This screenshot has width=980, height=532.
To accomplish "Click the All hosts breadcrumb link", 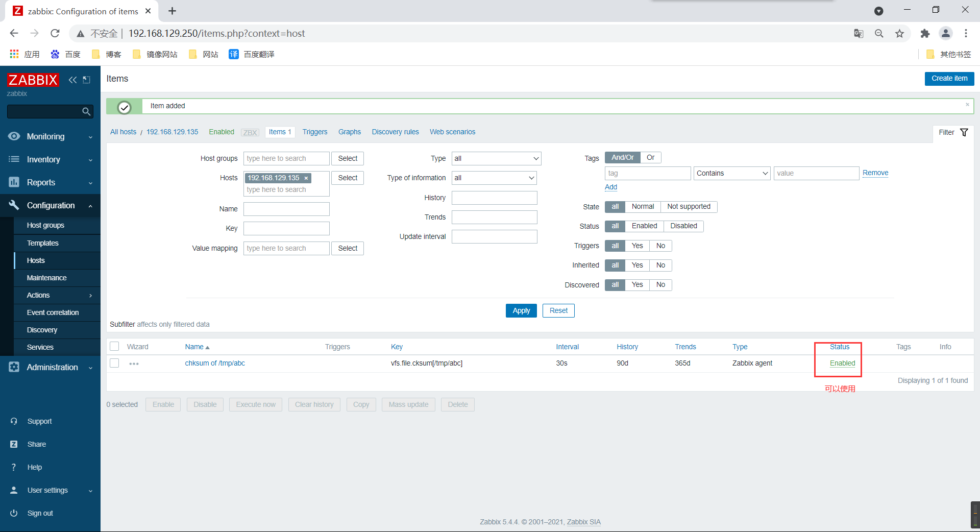I will pos(123,132).
